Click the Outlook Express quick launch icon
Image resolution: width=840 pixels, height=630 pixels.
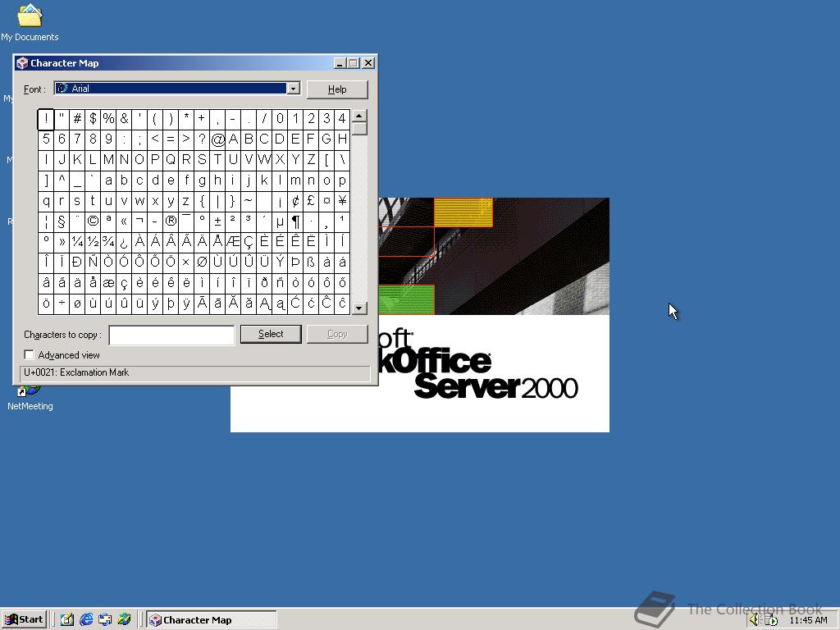pos(105,620)
